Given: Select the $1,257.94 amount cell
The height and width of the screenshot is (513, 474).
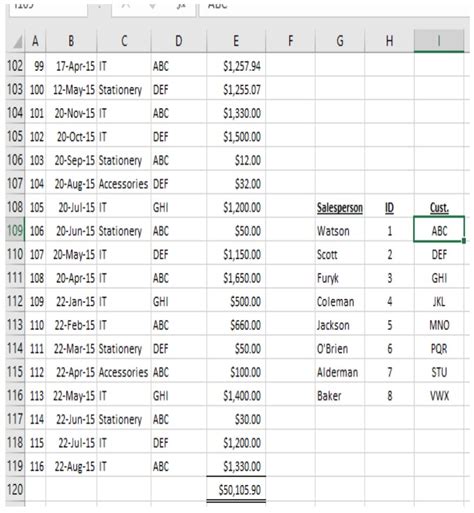Looking at the screenshot, I should (x=236, y=66).
